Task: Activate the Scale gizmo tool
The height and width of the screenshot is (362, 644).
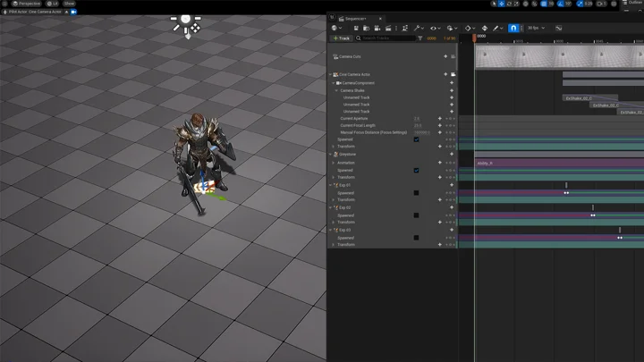Action: pyautogui.click(x=516, y=4)
